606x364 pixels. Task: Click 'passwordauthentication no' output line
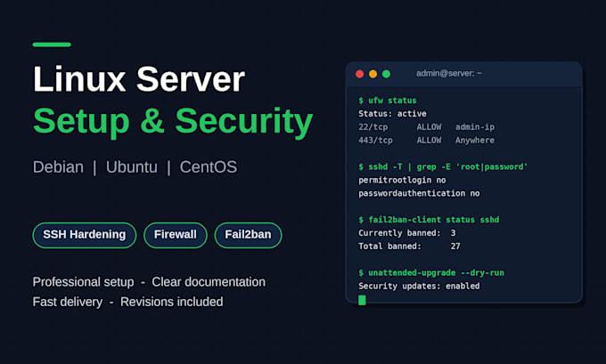click(419, 193)
